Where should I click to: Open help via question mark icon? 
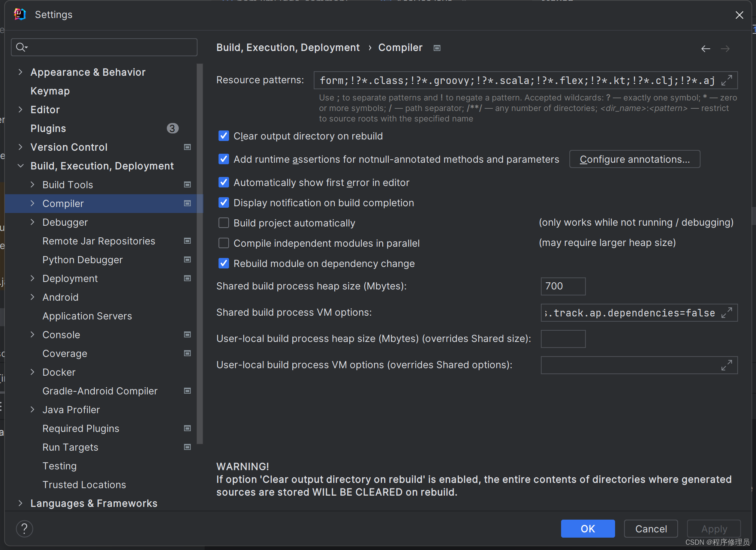24,529
